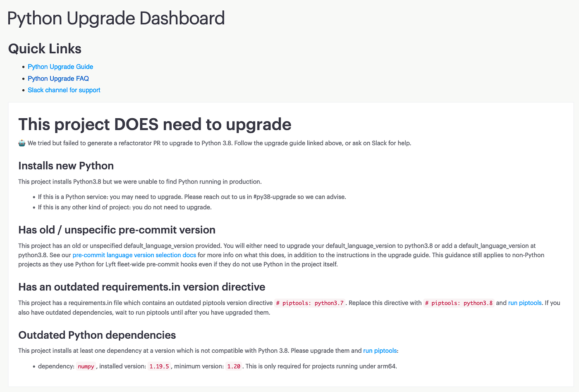
Task: Select the piptools python3.7 code snippet
Action: click(309, 303)
